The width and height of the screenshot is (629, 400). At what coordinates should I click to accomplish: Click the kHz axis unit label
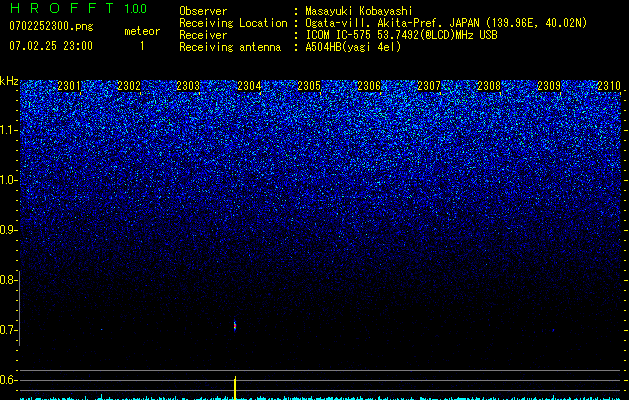tap(9, 81)
